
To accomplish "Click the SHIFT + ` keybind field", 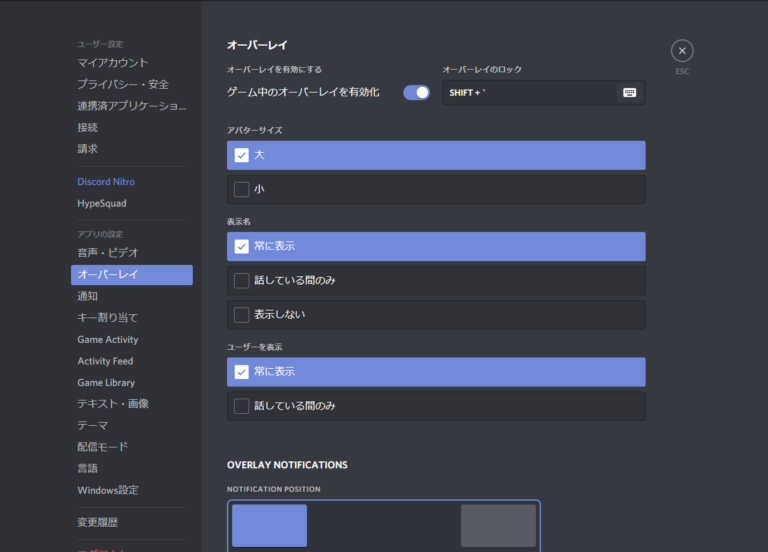I will click(x=530, y=93).
